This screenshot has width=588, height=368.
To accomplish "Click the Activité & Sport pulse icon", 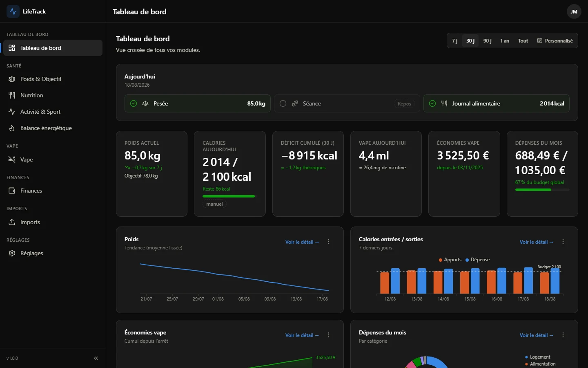I will (12, 112).
